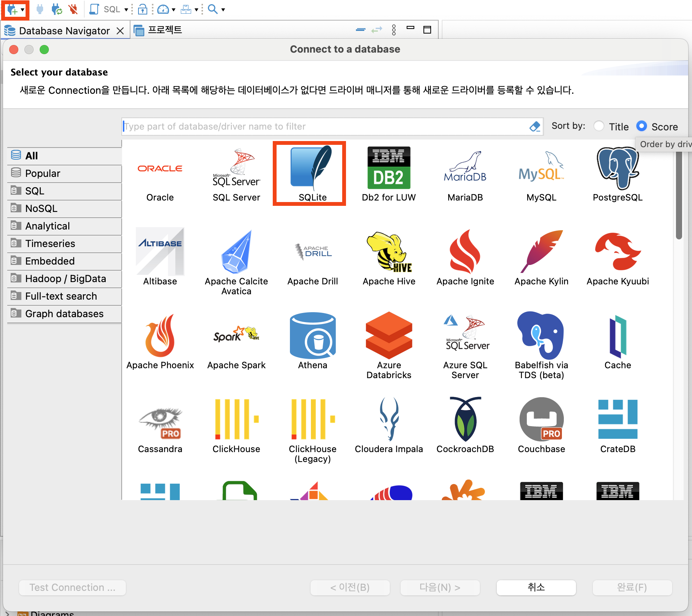Viewport: 692px width, 616px height.
Task: Open the Hadoop / BigData category
Action: pyautogui.click(x=64, y=278)
